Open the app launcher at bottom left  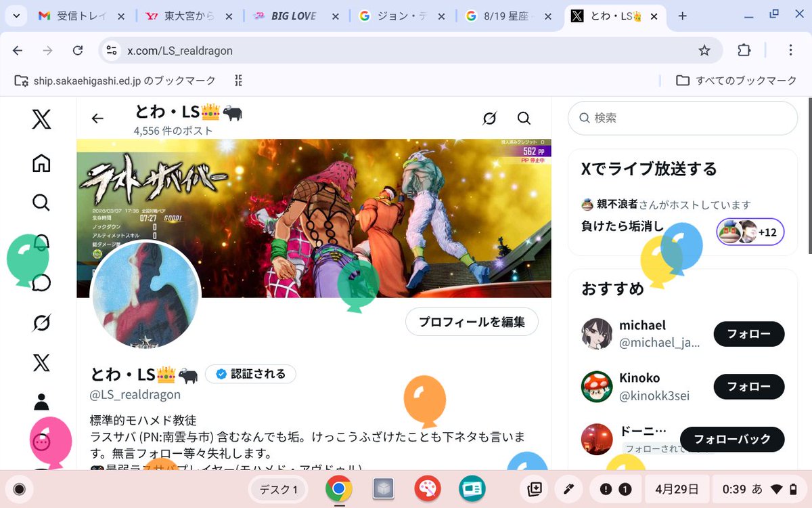(x=20, y=488)
